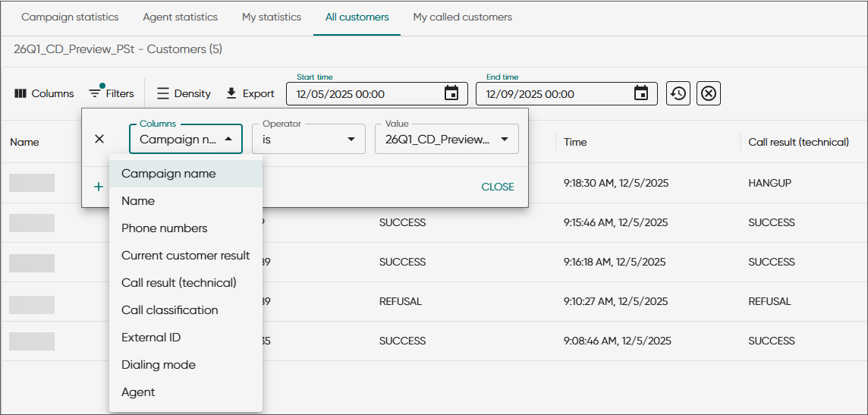
Task: Open End time calendar picker
Action: [641, 93]
